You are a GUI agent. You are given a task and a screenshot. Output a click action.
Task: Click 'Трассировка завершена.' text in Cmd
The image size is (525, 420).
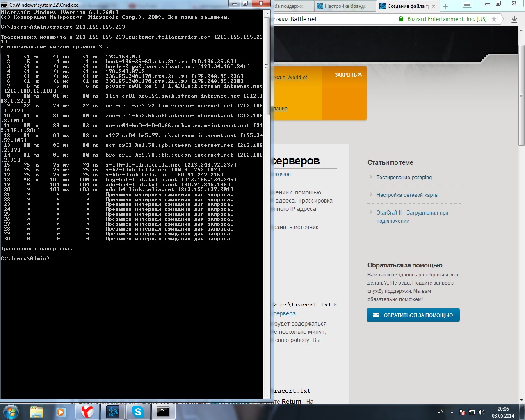(x=37, y=249)
